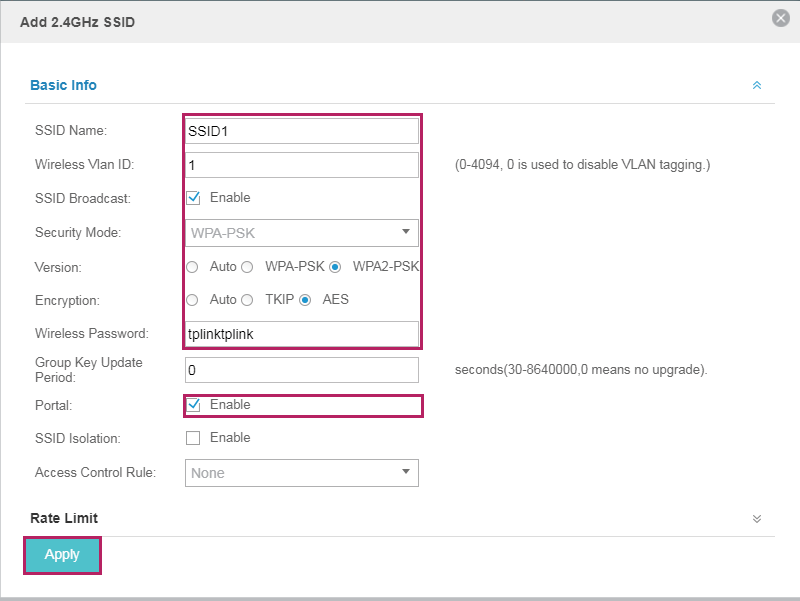Expand the Rate Limit section chevron

[757, 519]
